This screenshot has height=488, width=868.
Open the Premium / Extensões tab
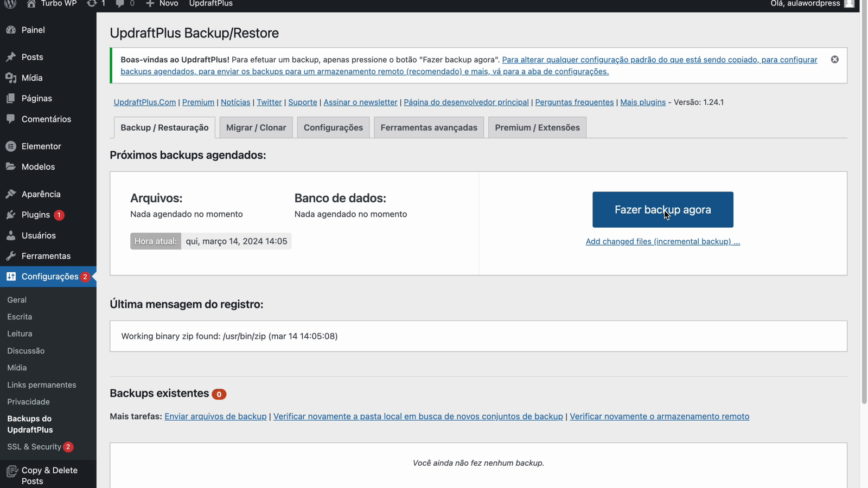click(537, 127)
